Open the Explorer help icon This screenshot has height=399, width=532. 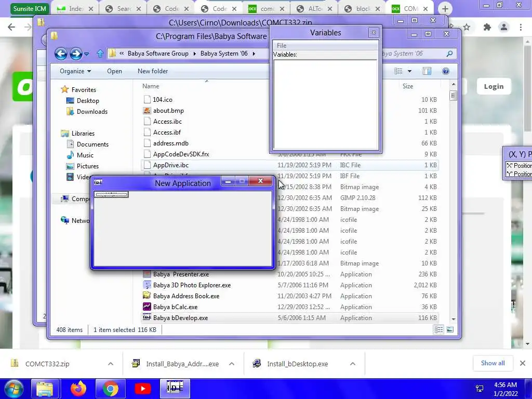(445, 71)
